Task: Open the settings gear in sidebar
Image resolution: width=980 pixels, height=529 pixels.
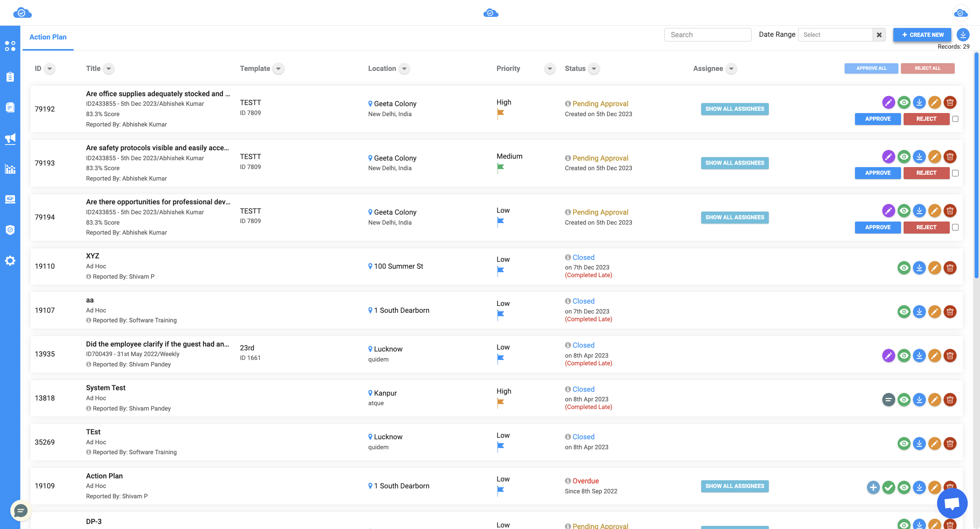Action: click(10, 261)
